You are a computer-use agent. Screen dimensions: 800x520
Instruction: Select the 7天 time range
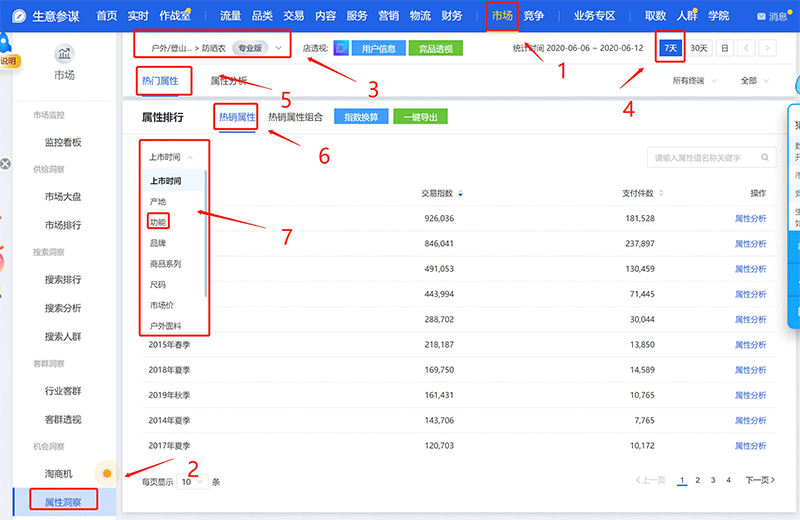(x=670, y=48)
